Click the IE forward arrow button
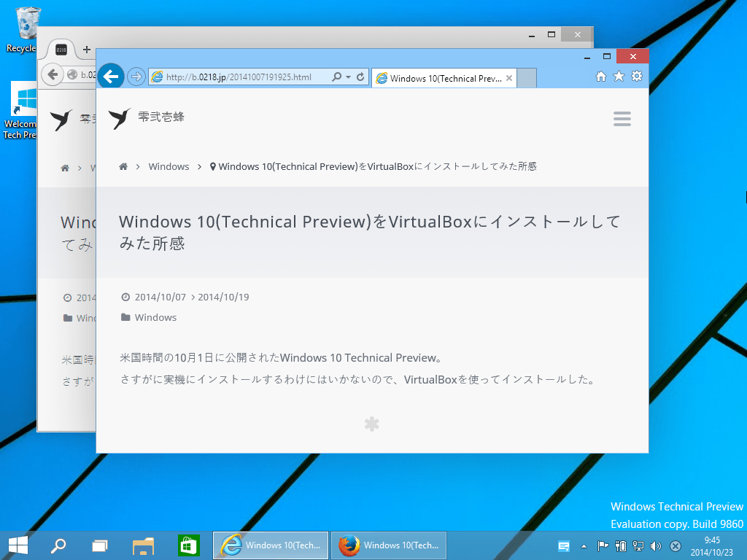The width and height of the screenshot is (747, 560). (136, 77)
